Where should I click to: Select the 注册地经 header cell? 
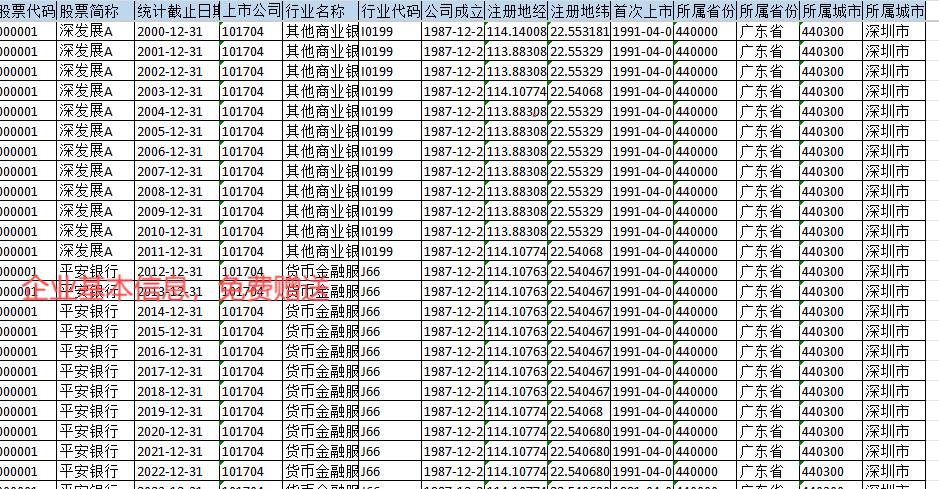pos(516,11)
